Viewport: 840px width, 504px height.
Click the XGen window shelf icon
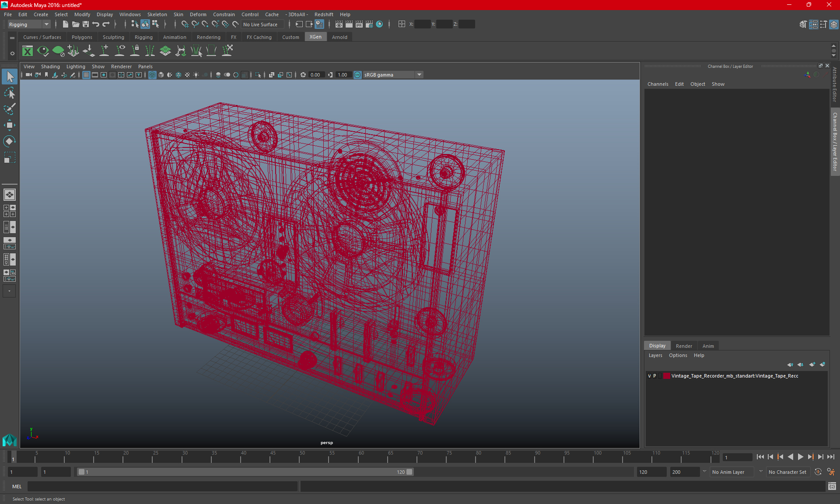[x=28, y=51]
